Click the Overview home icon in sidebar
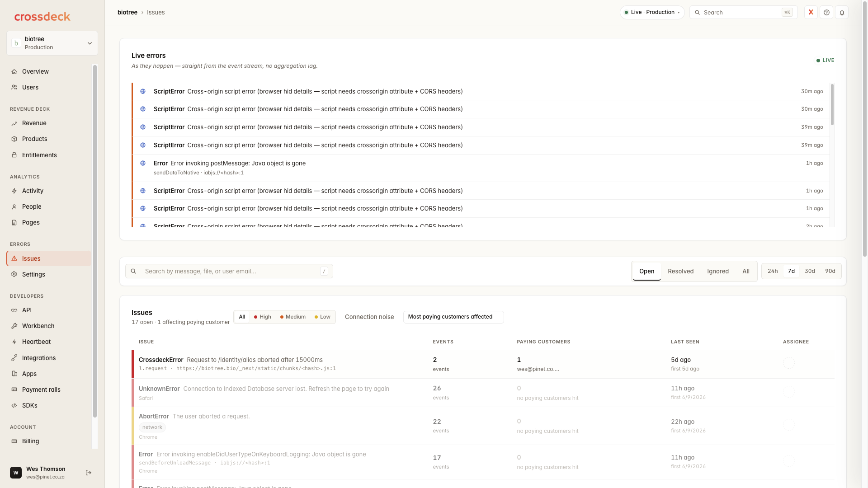 (x=14, y=72)
